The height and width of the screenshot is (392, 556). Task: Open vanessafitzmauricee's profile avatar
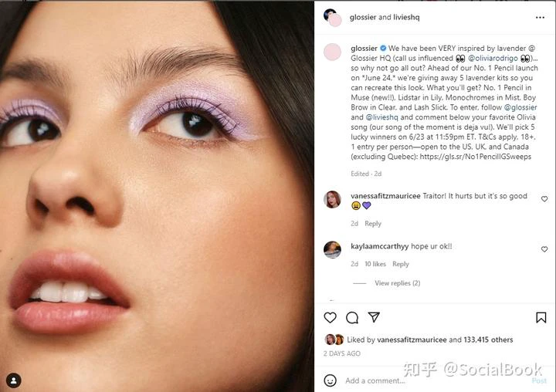tap(332, 199)
